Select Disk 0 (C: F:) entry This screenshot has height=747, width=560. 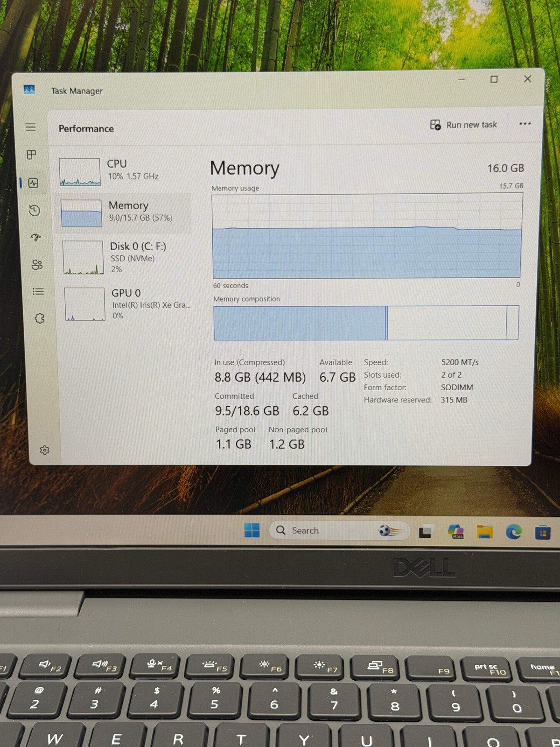126,257
